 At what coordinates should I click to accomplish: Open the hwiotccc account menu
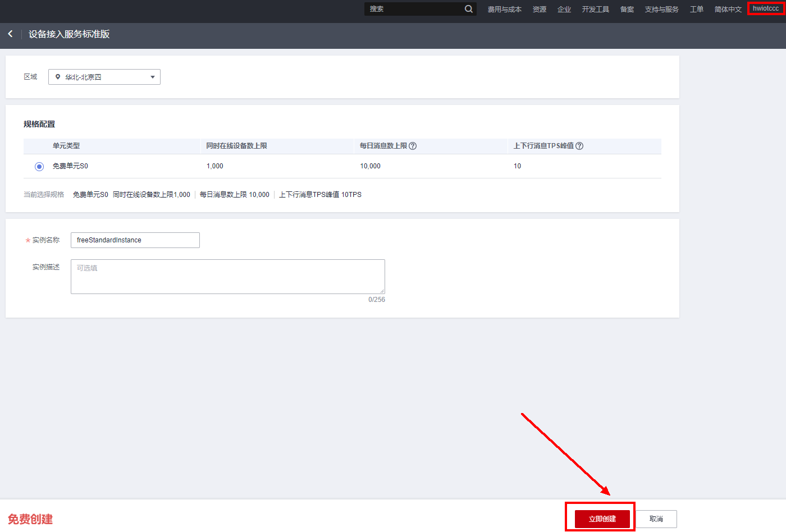point(766,8)
